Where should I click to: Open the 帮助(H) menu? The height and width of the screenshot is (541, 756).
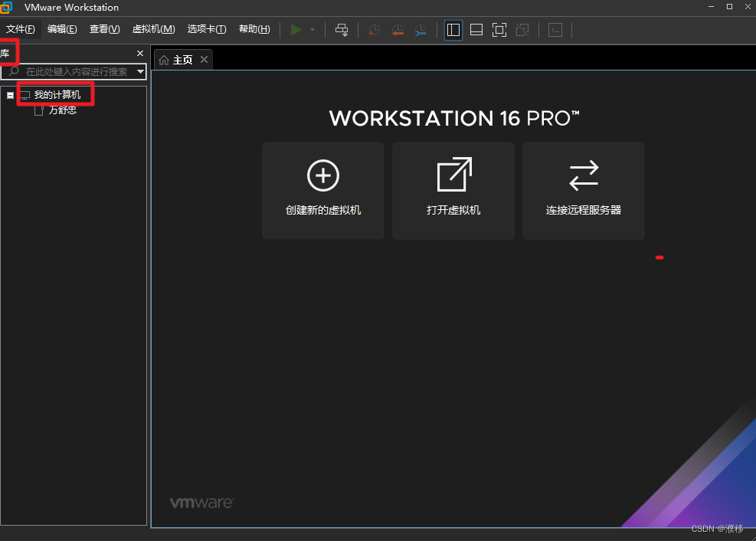click(254, 29)
